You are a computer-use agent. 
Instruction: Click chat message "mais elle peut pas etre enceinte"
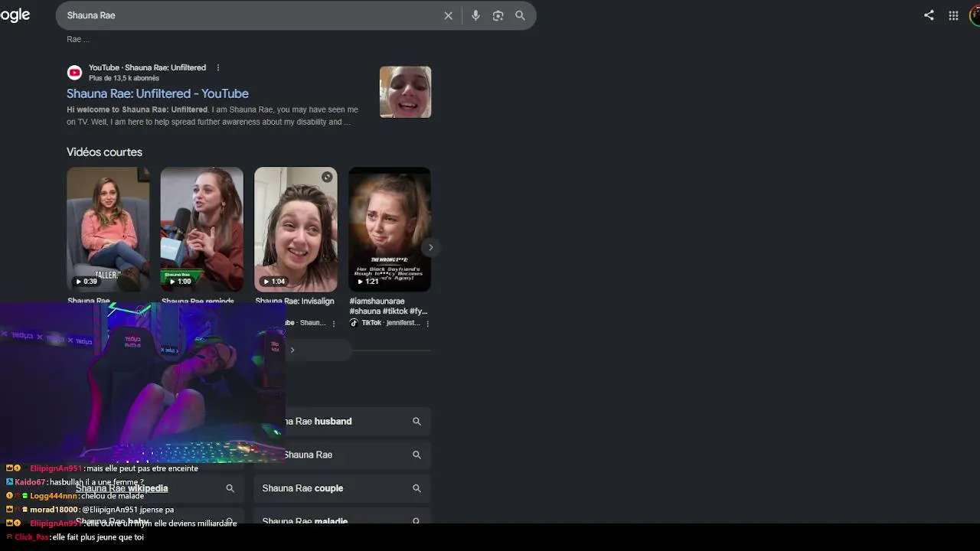(x=142, y=468)
